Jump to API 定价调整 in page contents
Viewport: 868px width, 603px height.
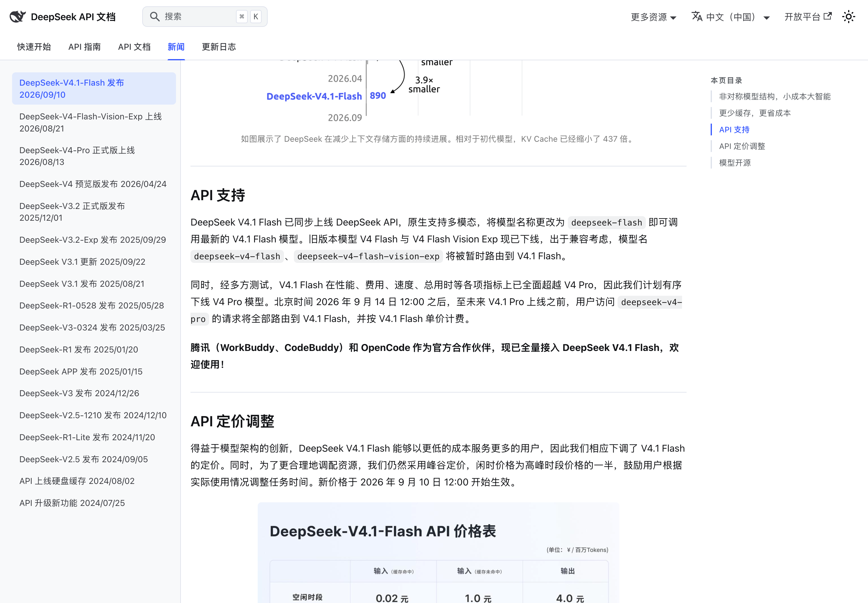coord(742,146)
